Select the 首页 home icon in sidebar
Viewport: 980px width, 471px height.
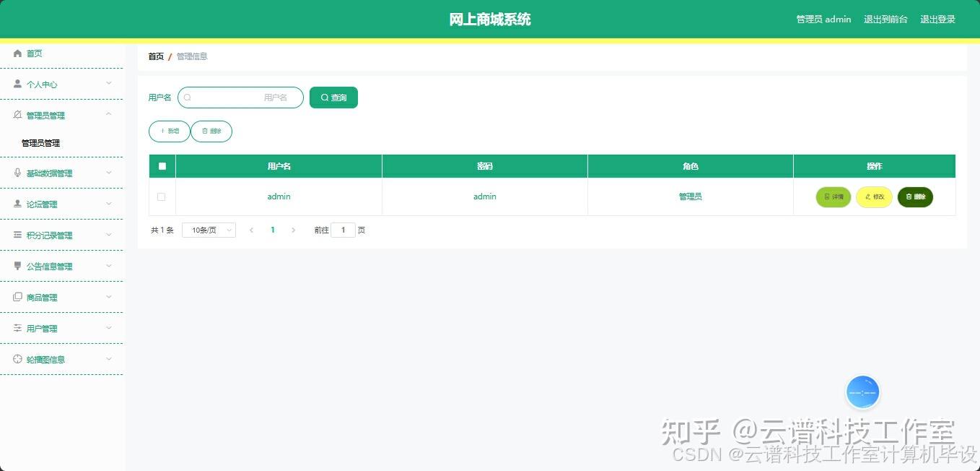(x=17, y=53)
